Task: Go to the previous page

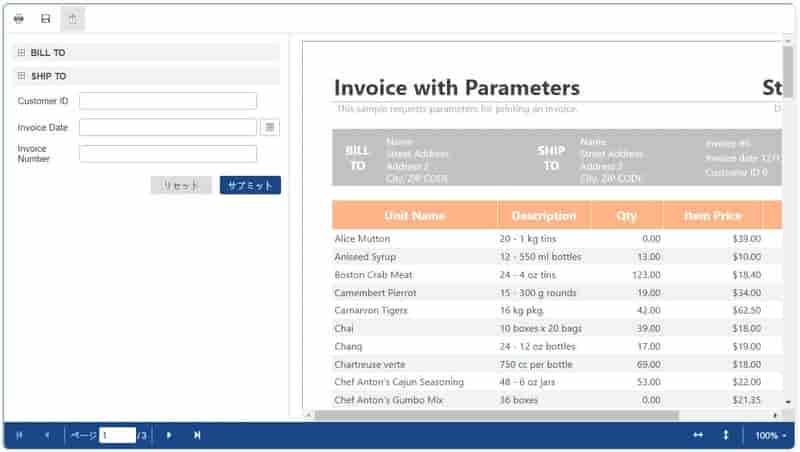Action: pyautogui.click(x=46, y=435)
